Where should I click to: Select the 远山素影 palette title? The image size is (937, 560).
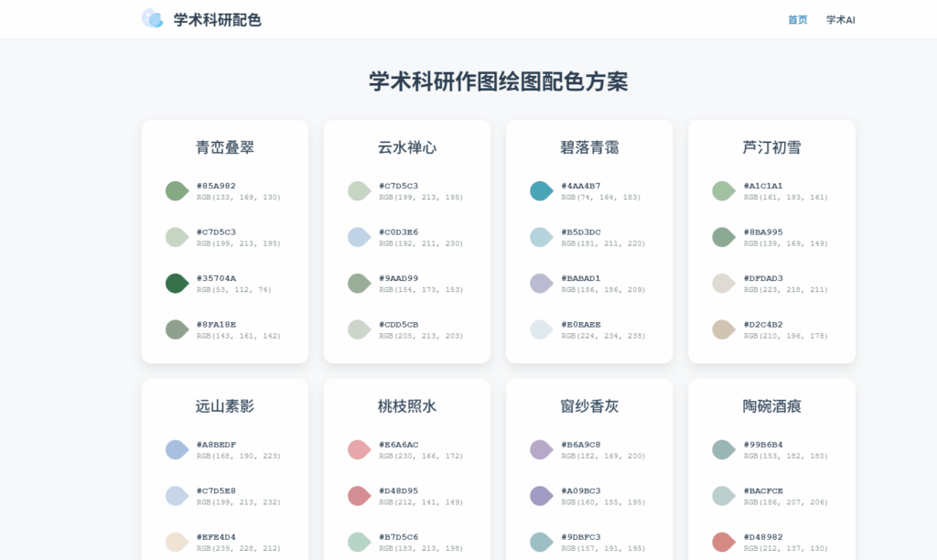click(225, 406)
